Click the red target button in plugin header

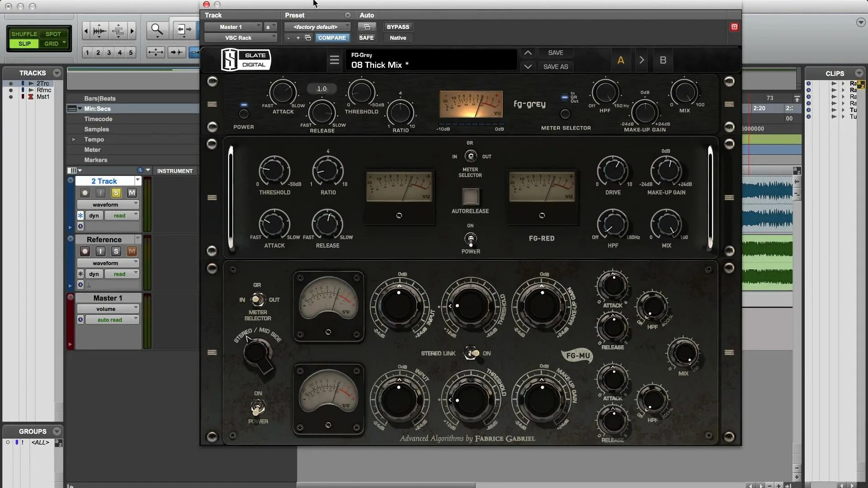point(734,27)
